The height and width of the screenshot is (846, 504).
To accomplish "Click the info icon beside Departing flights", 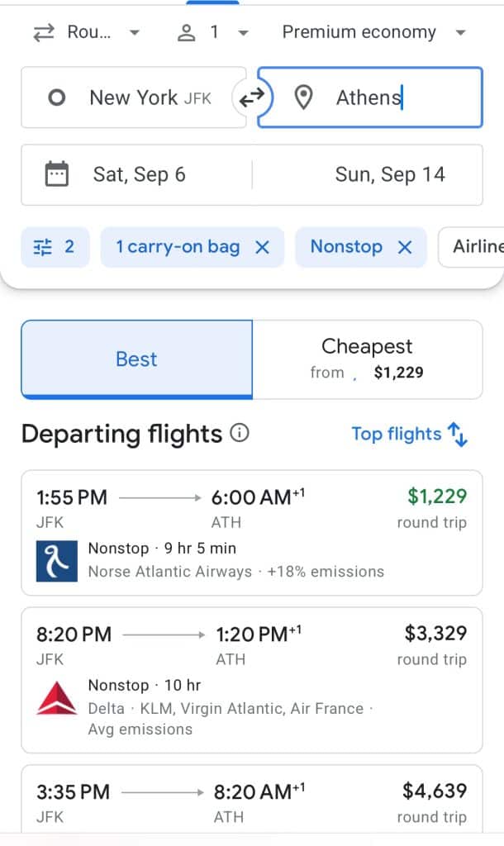I will click(x=240, y=433).
